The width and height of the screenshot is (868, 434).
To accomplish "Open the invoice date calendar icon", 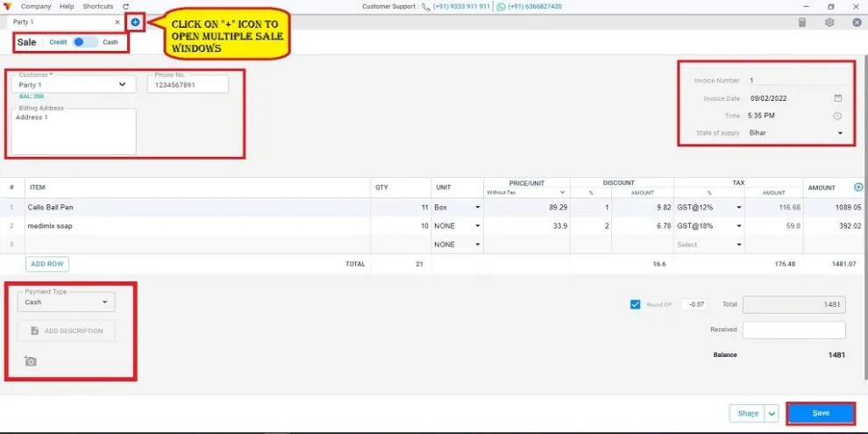I will point(837,98).
